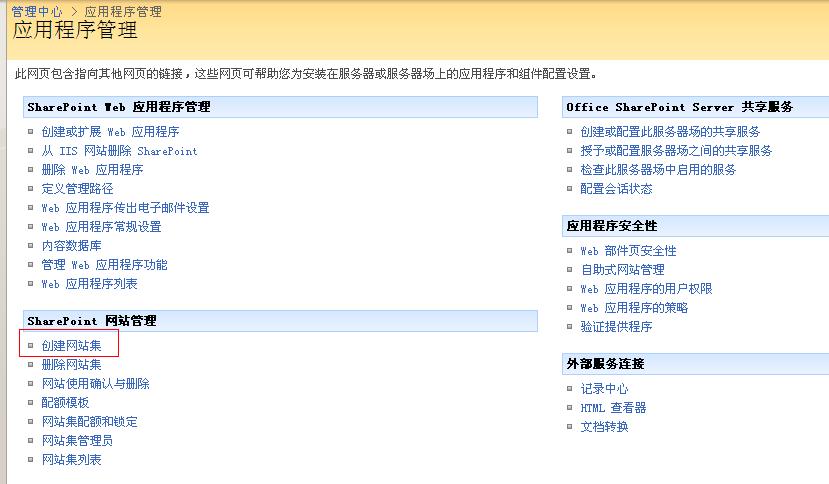This screenshot has width=829, height=484.
Task: Click 删除网站集 link
Action: click(71, 365)
